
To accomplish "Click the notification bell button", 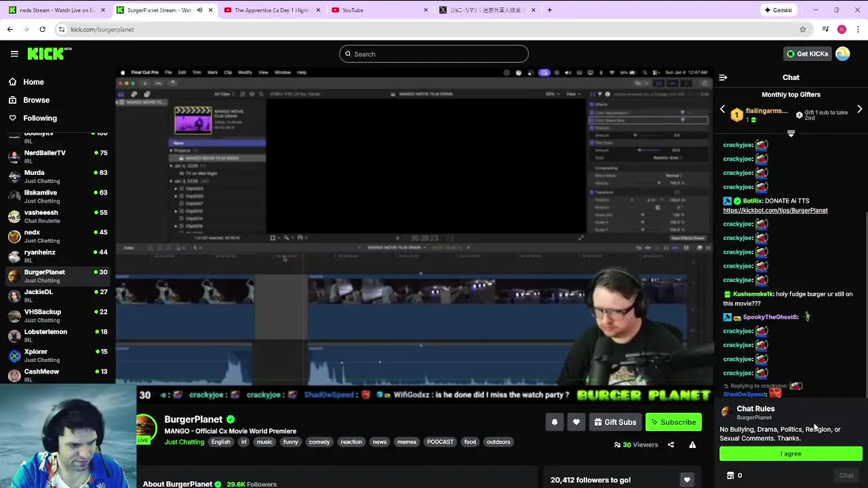I will pyautogui.click(x=554, y=422).
